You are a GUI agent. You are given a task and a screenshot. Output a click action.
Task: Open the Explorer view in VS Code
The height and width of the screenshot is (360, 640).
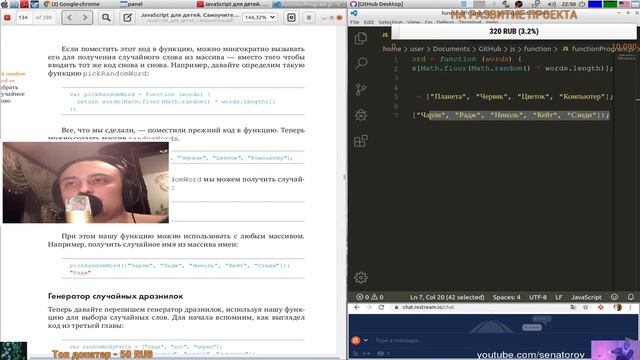[361, 38]
